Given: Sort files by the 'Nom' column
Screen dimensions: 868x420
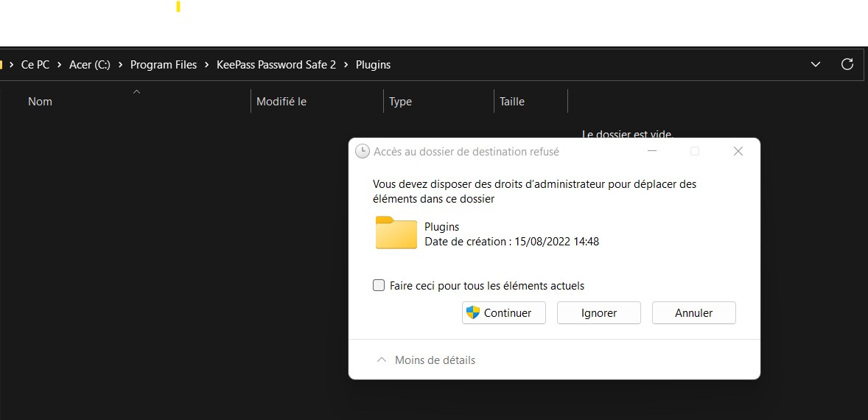Looking at the screenshot, I should 40,102.
